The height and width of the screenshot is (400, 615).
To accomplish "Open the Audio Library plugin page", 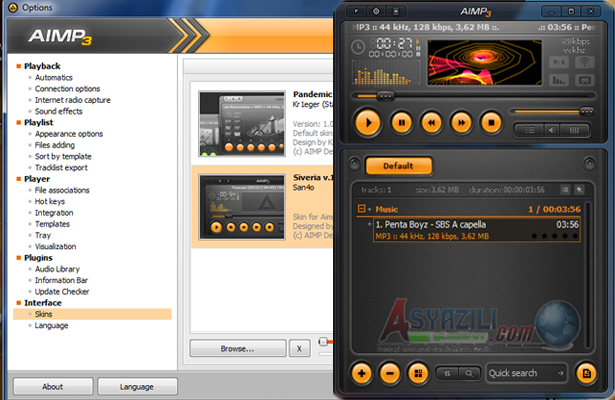I will pos(57,269).
